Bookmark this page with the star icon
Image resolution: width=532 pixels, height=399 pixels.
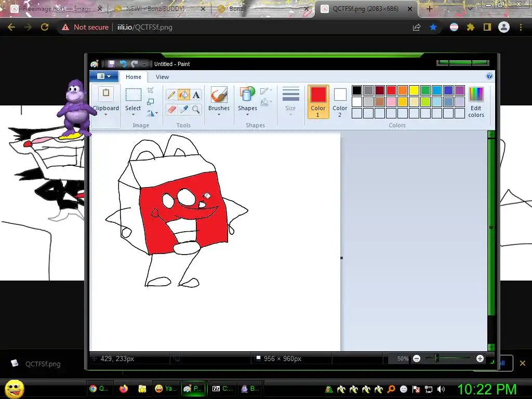pos(433,27)
